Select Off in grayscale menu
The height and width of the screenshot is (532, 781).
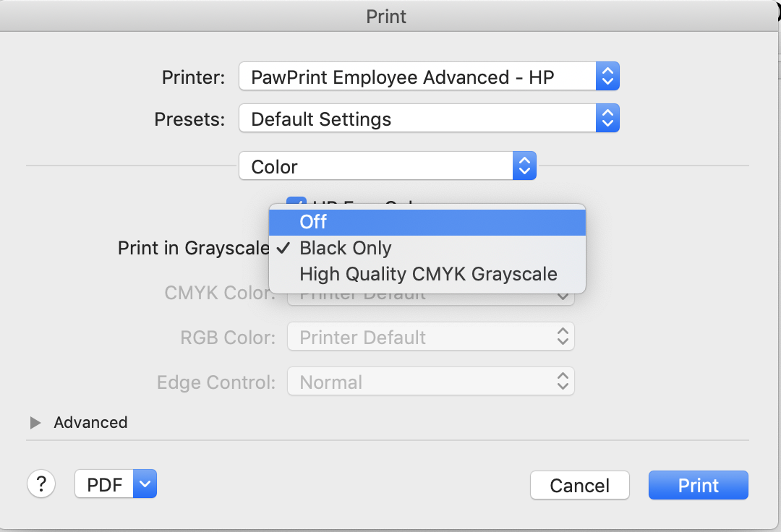click(x=427, y=222)
